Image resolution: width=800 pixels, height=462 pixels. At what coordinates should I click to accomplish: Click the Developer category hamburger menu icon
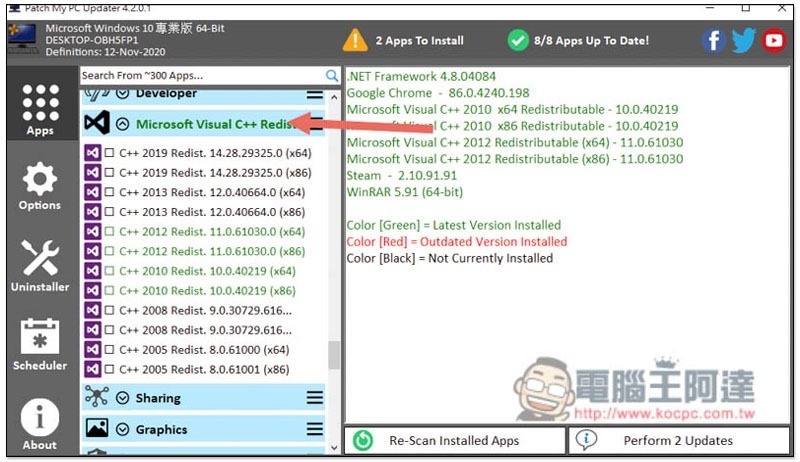(315, 94)
